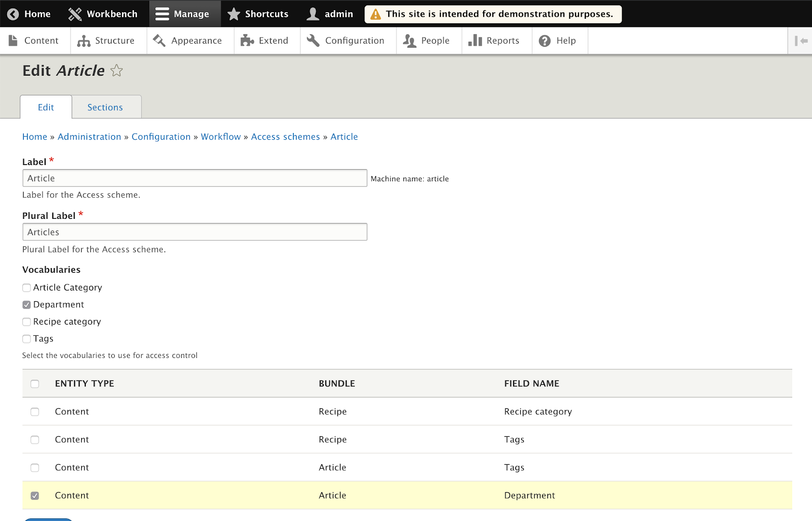This screenshot has width=812, height=521.
Task: Check the Recipe / Recipe category row checkbox
Action: pyautogui.click(x=35, y=412)
